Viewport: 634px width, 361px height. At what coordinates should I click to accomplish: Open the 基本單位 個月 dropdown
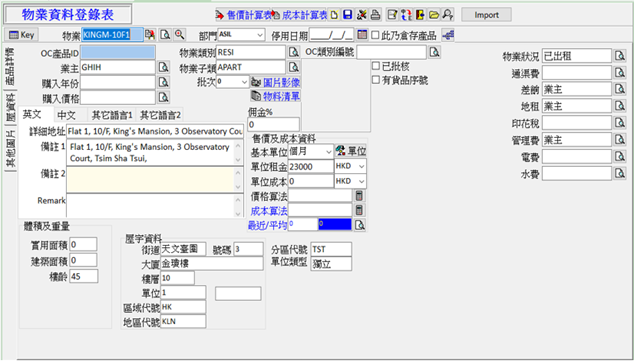(x=328, y=152)
